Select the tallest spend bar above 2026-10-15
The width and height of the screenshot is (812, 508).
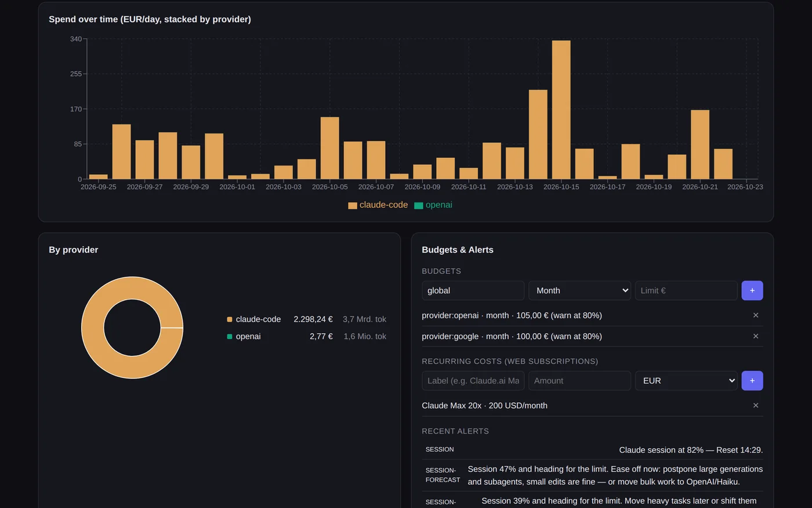click(561, 110)
